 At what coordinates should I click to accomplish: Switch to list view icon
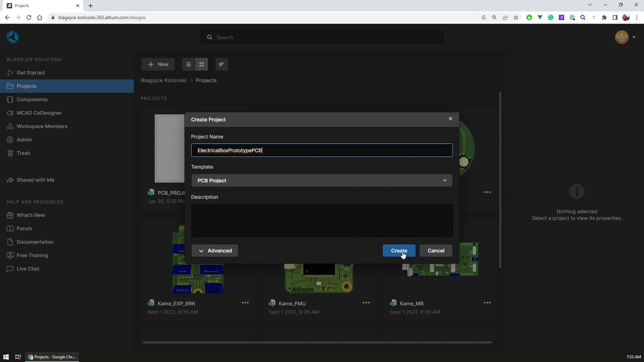point(189,64)
